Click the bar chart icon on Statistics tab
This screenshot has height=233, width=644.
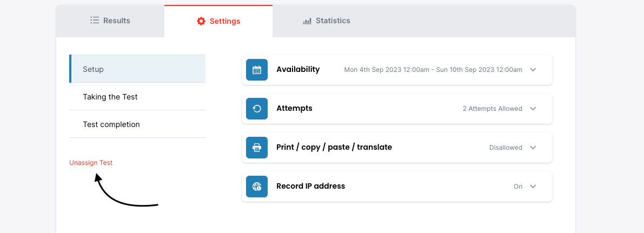(307, 21)
